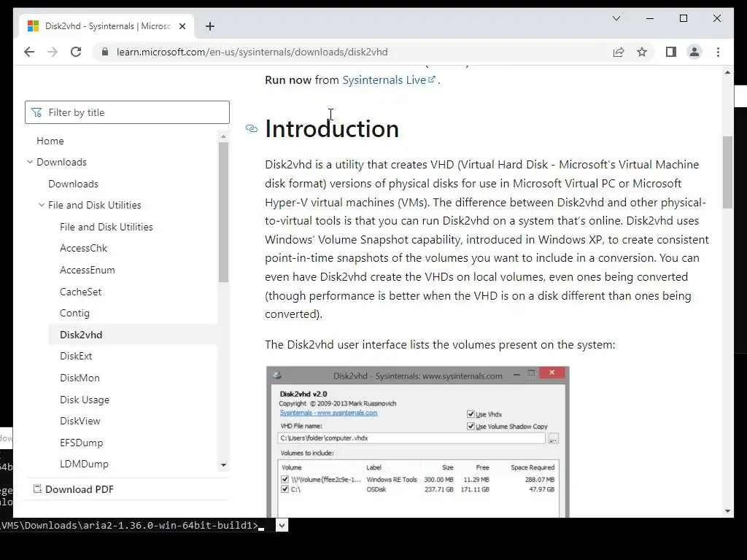Close the Disk2vhd browser tab
This screenshot has width=747, height=560.
(x=182, y=26)
